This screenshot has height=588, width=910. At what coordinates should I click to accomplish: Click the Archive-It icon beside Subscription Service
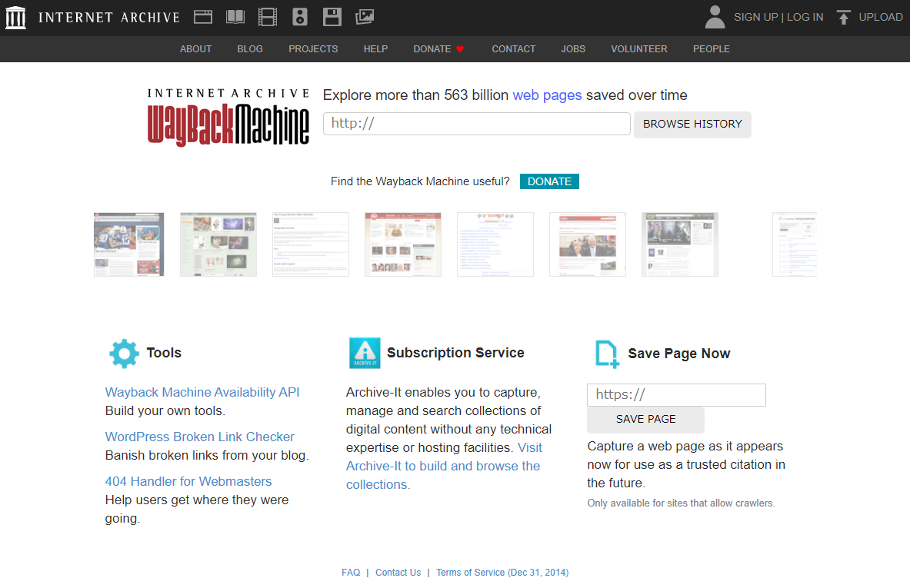click(x=365, y=353)
